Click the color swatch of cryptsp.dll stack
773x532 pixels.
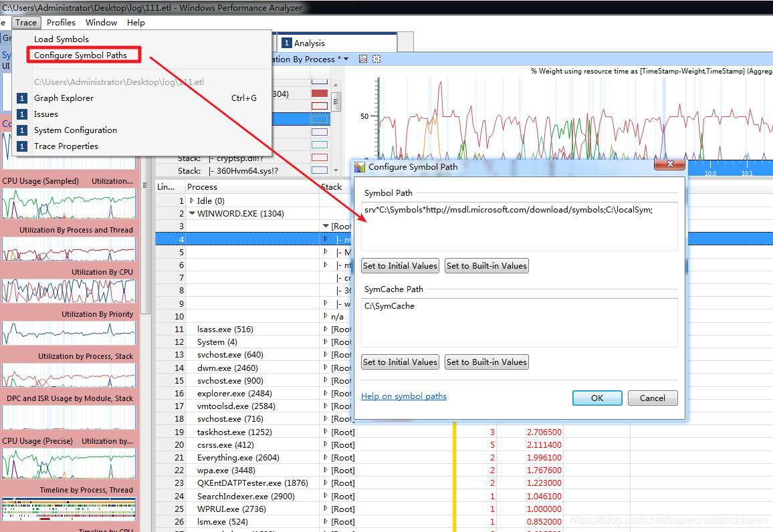(320, 158)
